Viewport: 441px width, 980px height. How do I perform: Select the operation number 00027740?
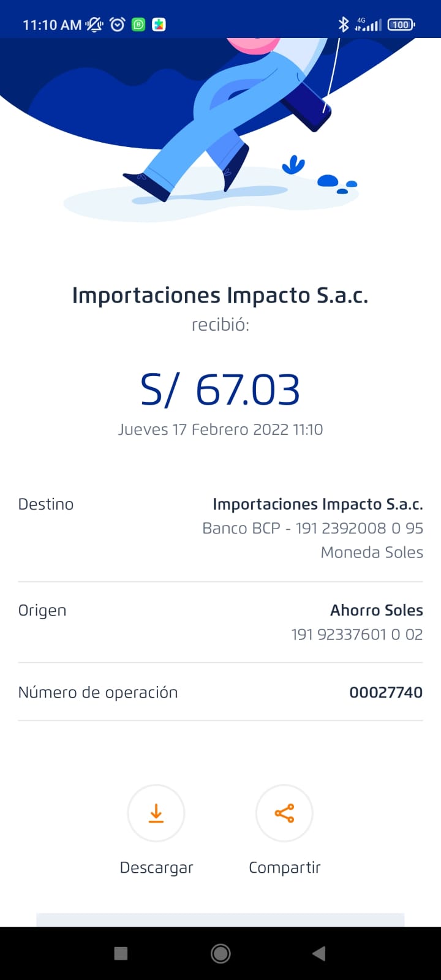point(385,692)
